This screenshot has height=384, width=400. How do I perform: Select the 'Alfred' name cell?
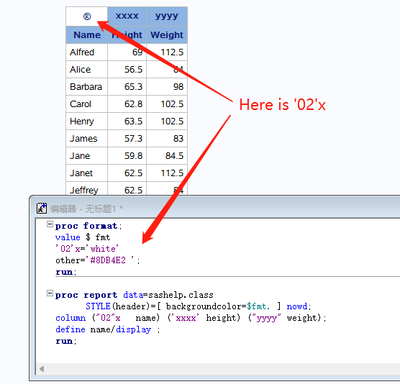87,52
